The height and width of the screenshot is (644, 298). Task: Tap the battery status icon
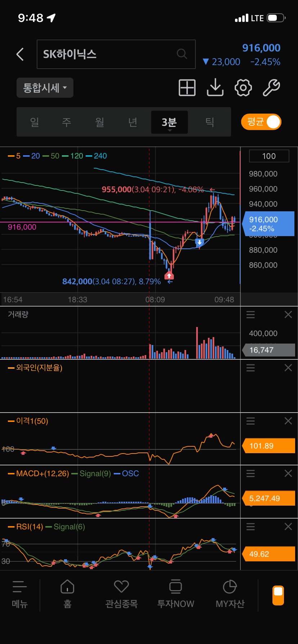click(276, 18)
